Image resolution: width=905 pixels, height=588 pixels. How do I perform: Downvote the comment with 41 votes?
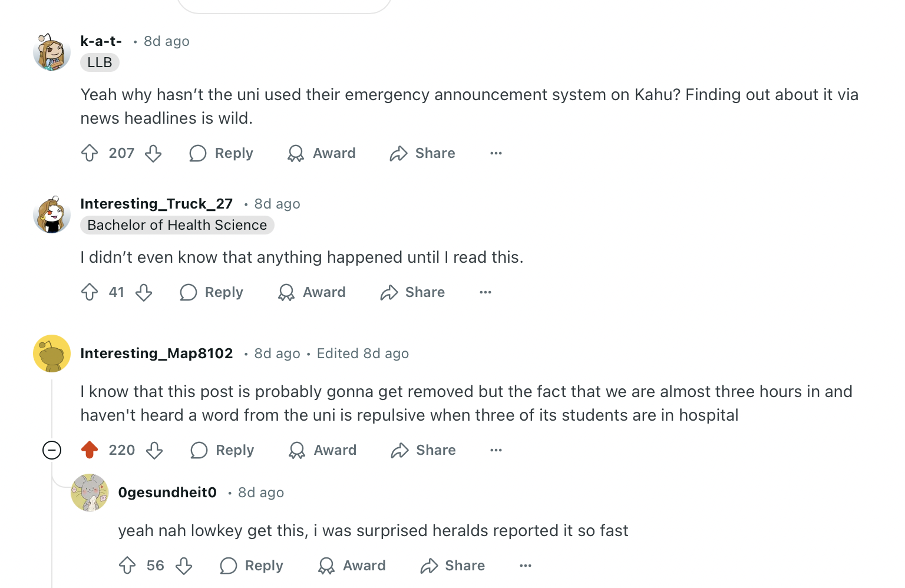144,292
